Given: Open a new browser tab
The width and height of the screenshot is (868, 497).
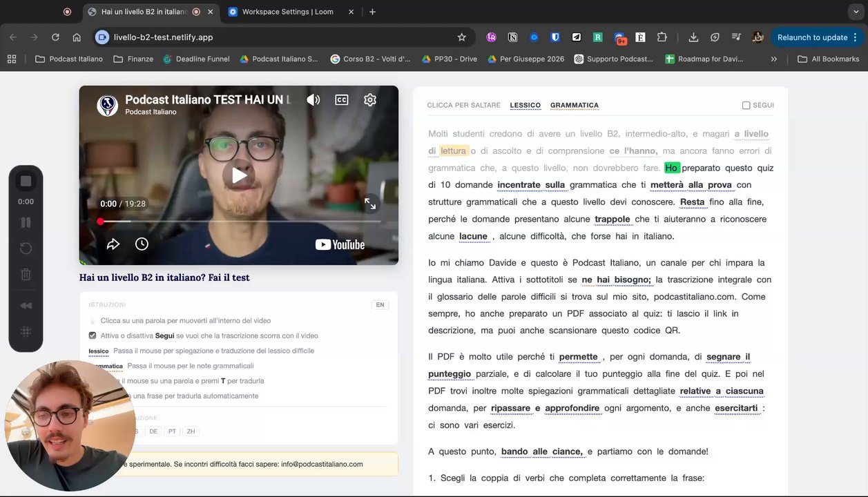Looking at the screenshot, I should point(373,12).
